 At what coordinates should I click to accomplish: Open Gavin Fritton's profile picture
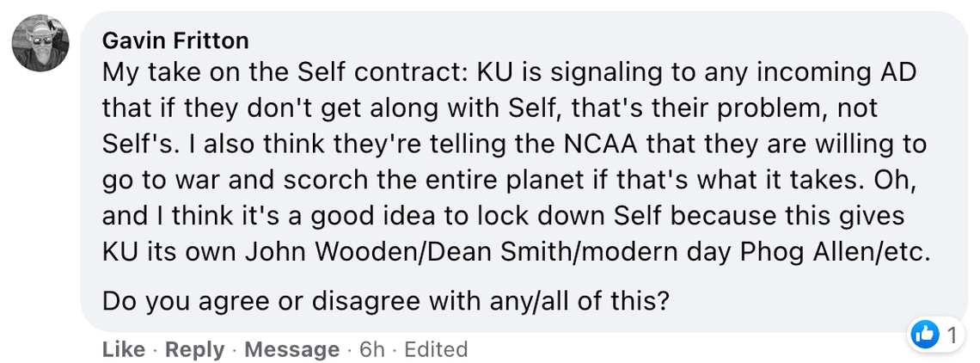click(40, 43)
